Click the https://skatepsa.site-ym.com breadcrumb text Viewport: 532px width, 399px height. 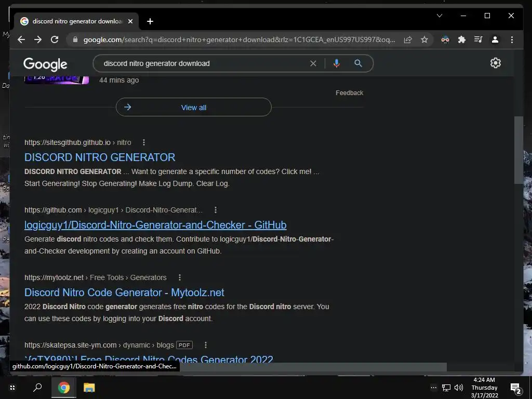(71, 345)
